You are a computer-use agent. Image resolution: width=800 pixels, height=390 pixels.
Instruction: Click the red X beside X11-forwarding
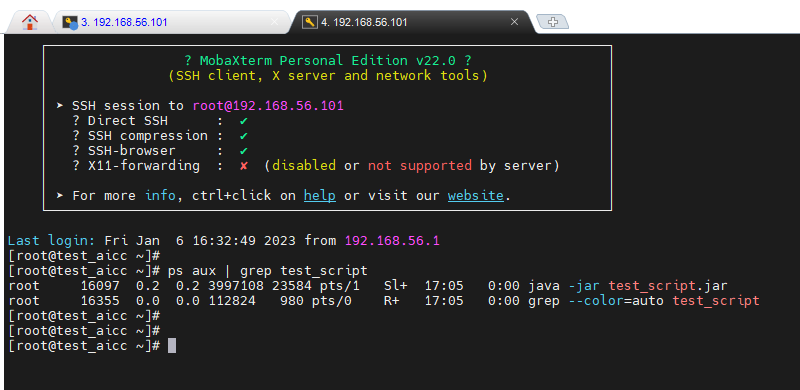pos(244,166)
